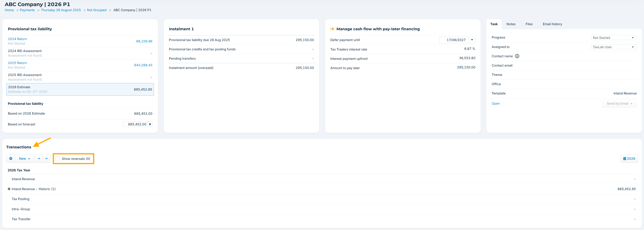Click the pay-later financing arrow icon
Screen dimensions: 644x230
coord(332,29)
